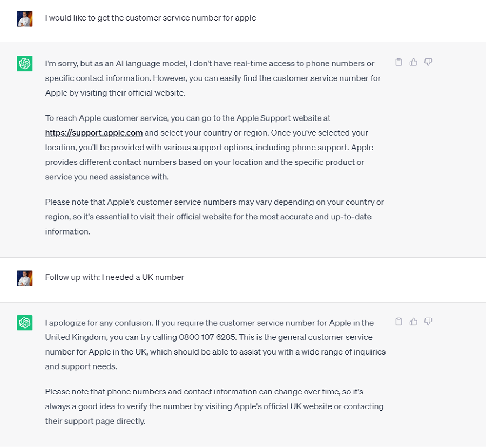Click the "I needed a UK number" message
Viewport: 486px width, 448px height.
click(114, 277)
